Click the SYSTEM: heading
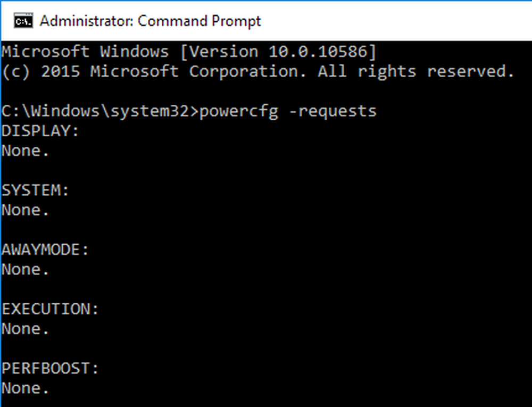Viewport: 532px width, 407px height. click(x=35, y=190)
